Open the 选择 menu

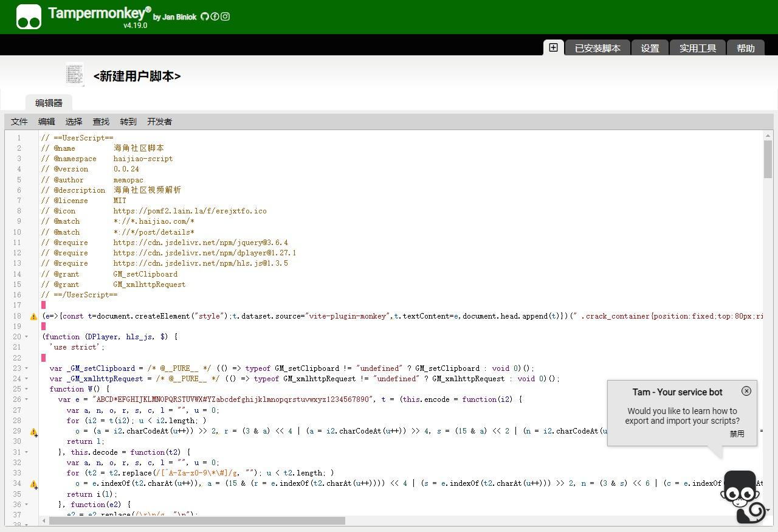74,122
